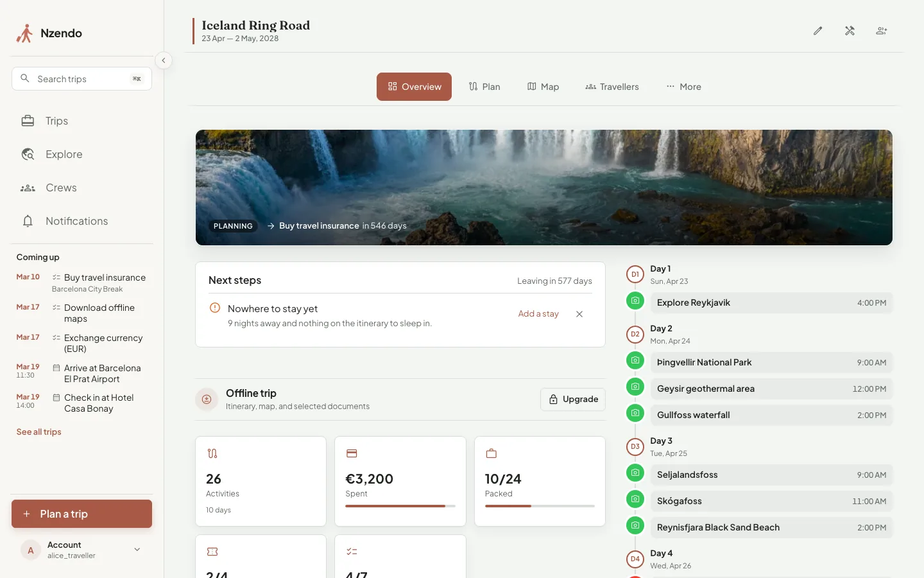Collapse the sidebar with the chevron button

164,60
